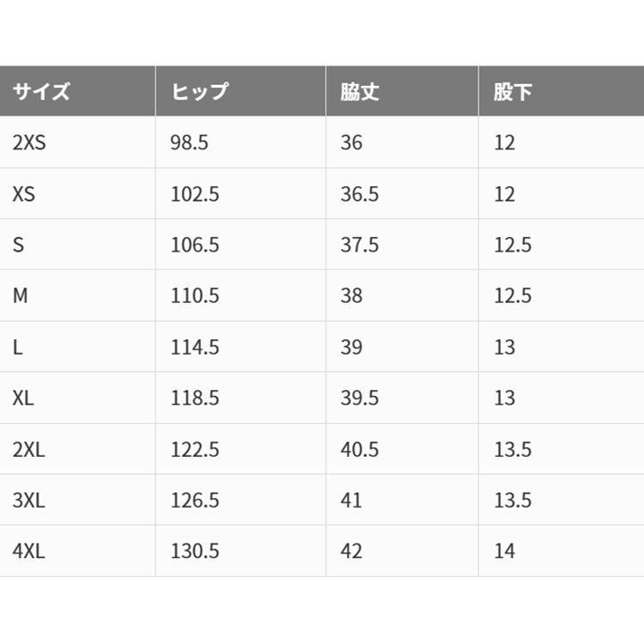Click 脇丈 value 40.5 cell

pyautogui.click(x=403, y=449)
